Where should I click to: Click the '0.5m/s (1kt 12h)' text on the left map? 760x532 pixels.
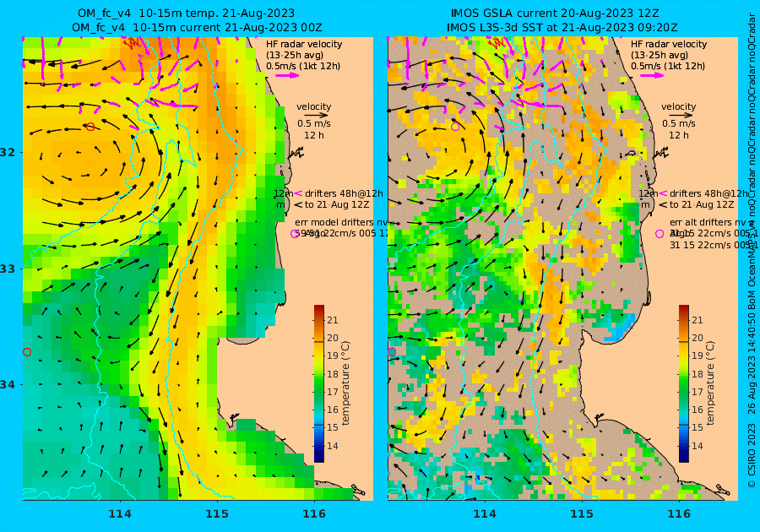[303, 66]
